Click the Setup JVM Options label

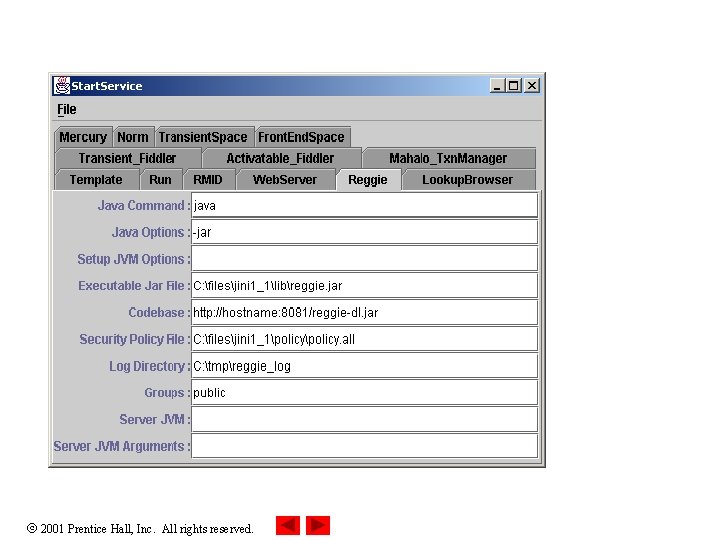coord(133,259)
